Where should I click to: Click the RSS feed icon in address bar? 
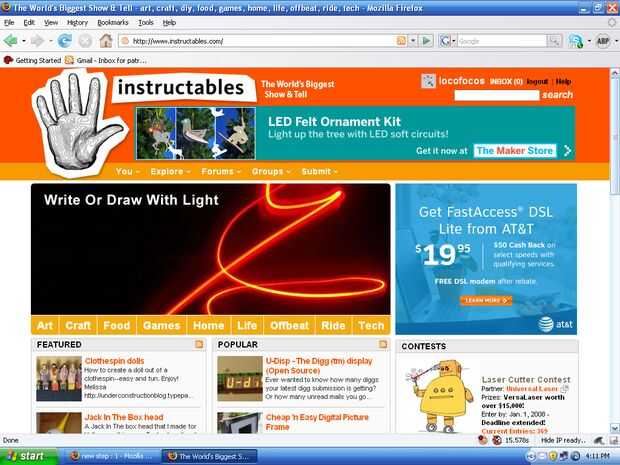click(401, 41)
